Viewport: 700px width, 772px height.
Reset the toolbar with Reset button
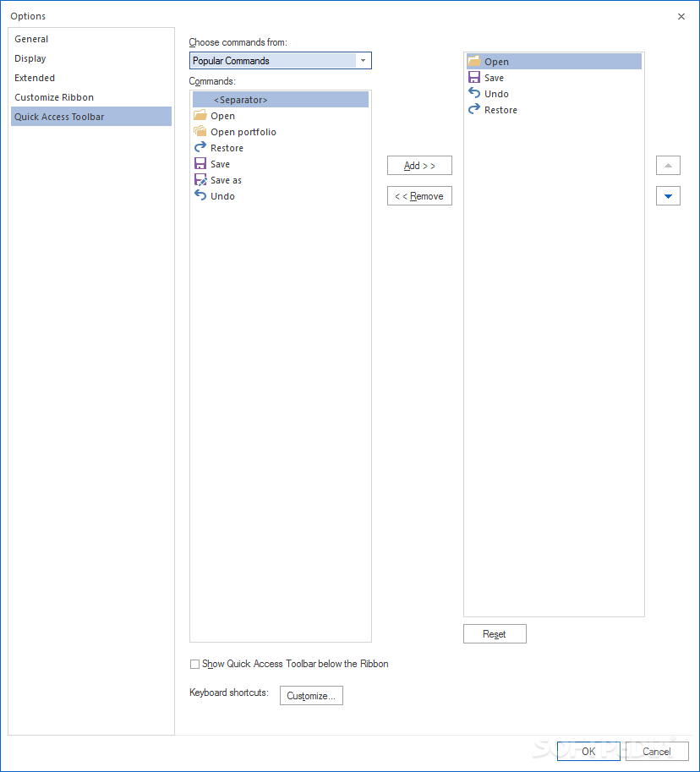[x=495, y=633]
